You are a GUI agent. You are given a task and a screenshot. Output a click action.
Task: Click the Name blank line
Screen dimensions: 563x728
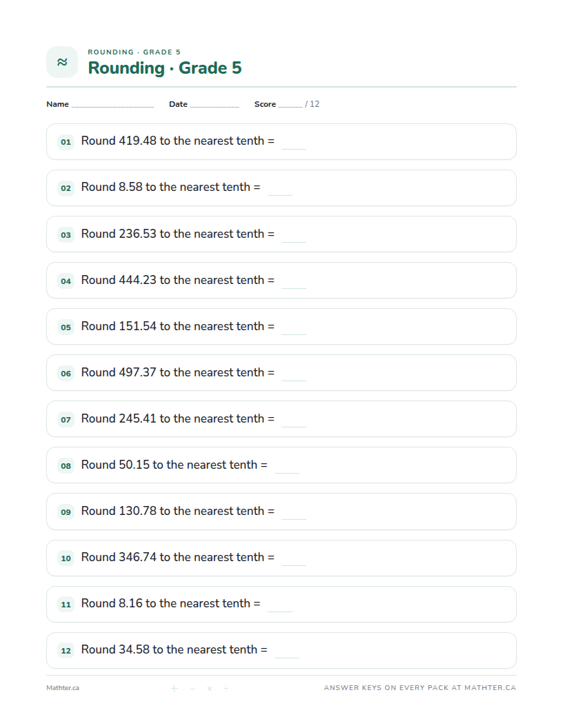point(112,105)
